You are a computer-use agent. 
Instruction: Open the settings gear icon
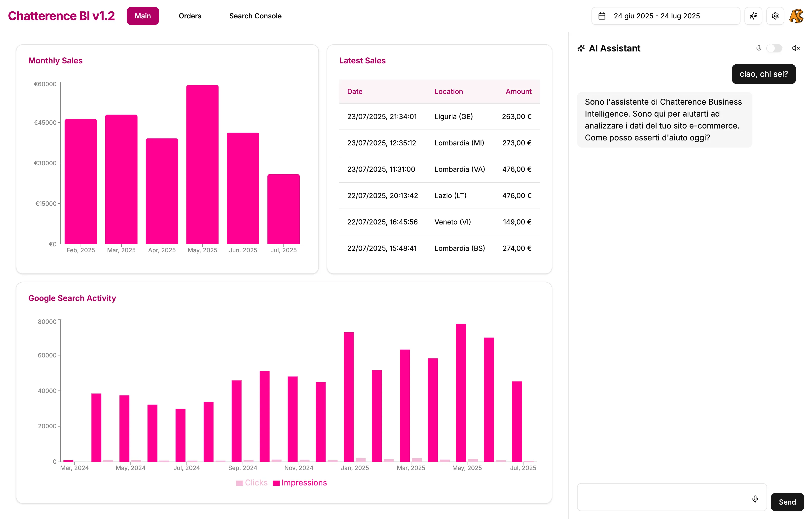pos(775,16)
